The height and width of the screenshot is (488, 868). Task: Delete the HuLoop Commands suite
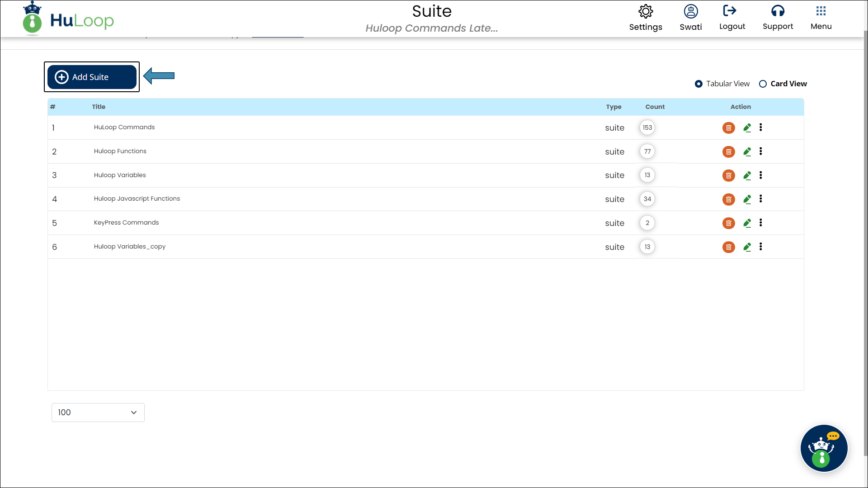pyautogui.click(x=728, y=128)
